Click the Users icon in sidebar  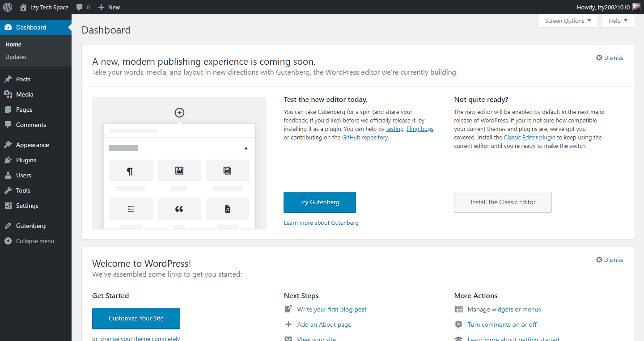(x=8, y=175)
